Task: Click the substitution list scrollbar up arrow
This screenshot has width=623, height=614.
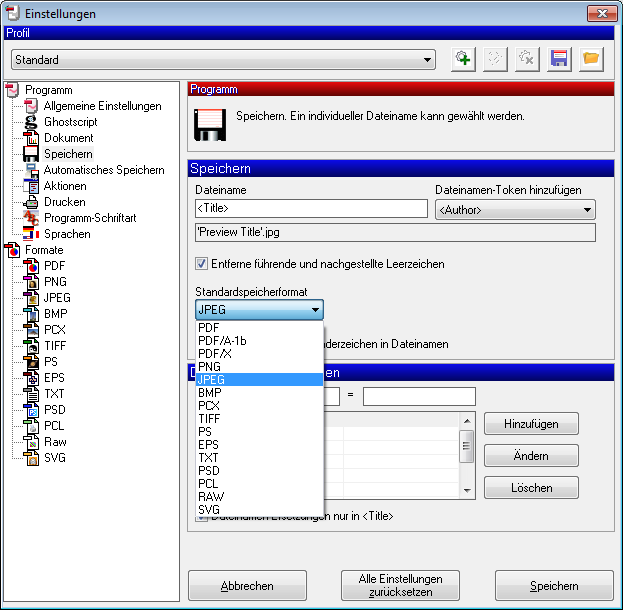Action: 467,421
